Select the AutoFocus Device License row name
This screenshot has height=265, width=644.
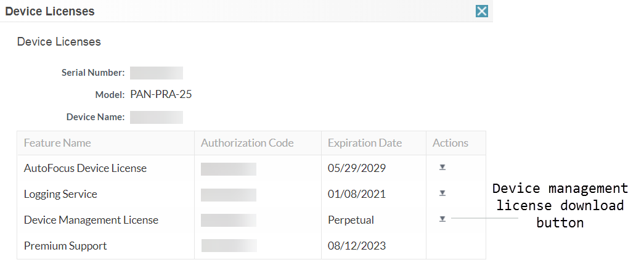(85, 168)
